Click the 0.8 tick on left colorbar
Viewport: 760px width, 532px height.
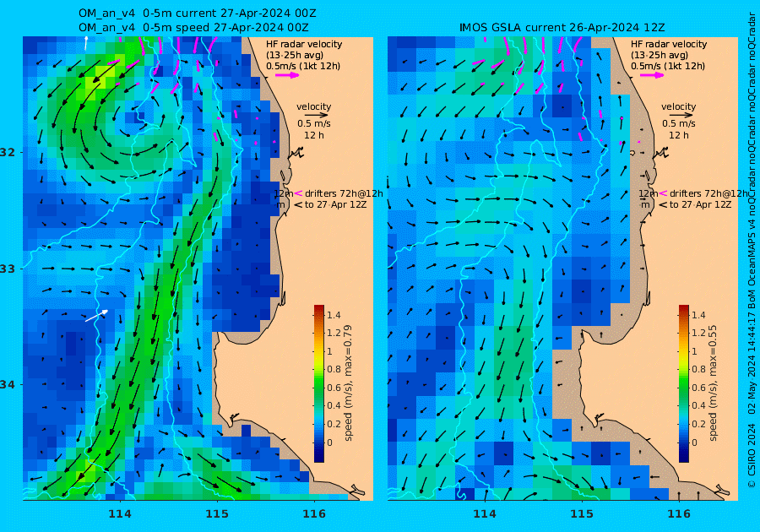tap(334, 369)
